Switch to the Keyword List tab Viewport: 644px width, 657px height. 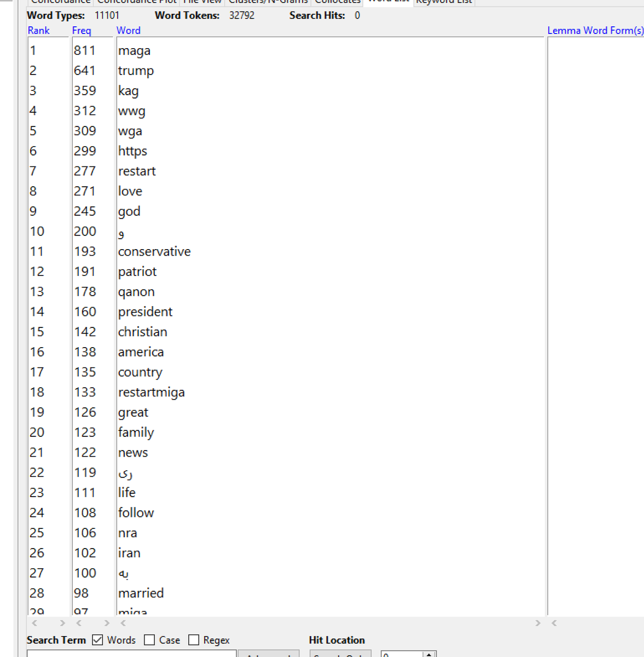[x=444, y=2]
